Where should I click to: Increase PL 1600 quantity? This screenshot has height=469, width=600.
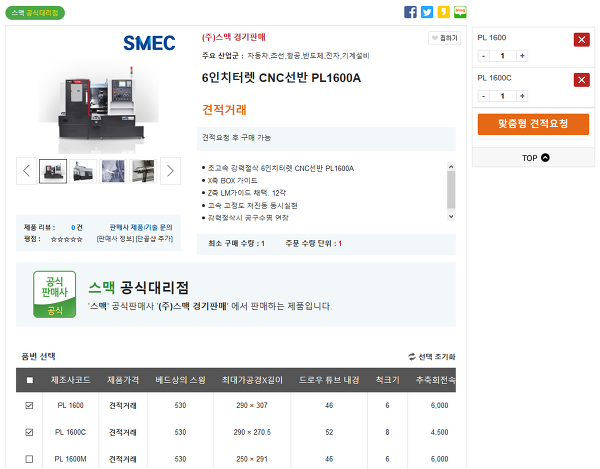pos(522,56)
